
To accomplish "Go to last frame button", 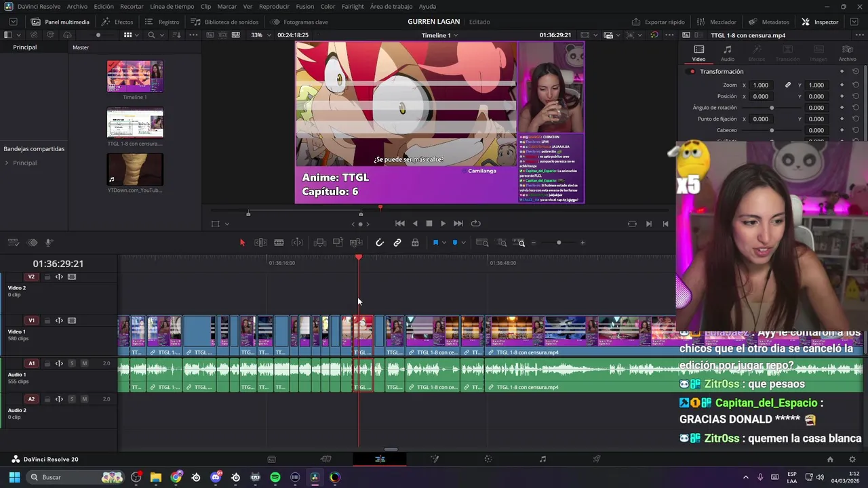I will tap(458, 224).
